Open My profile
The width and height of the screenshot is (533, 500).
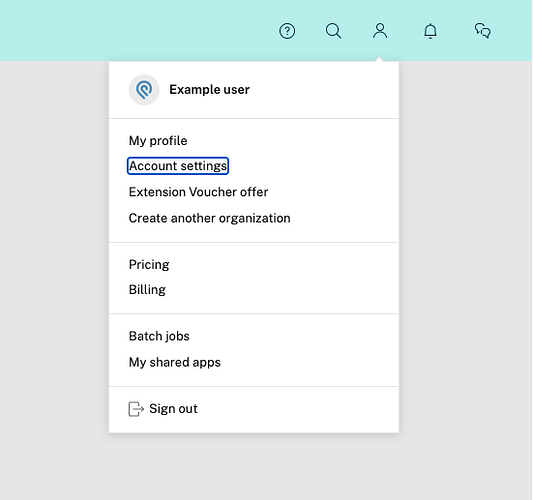[x=158, y=141]
